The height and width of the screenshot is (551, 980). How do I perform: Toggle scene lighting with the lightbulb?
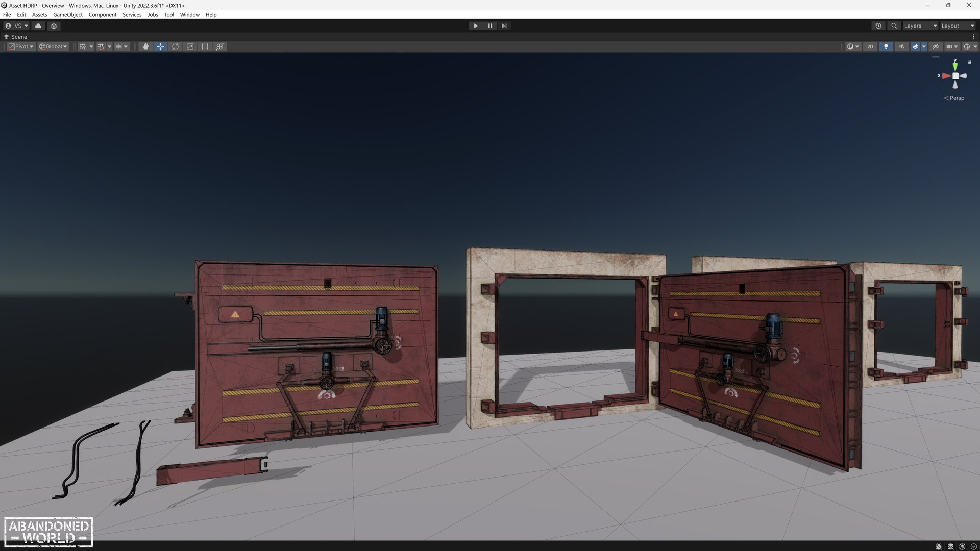886,46
